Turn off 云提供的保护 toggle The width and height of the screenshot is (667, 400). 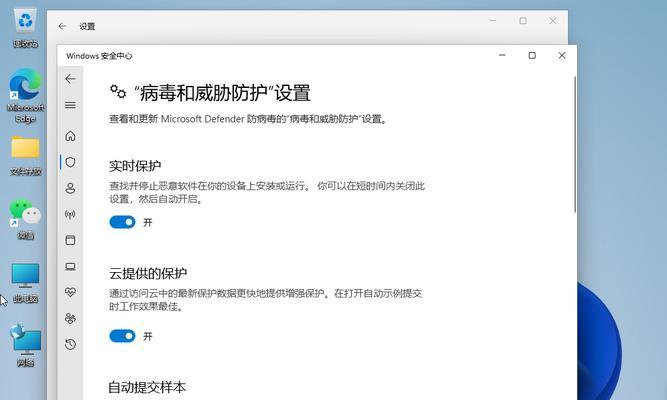tap(122, 336)
